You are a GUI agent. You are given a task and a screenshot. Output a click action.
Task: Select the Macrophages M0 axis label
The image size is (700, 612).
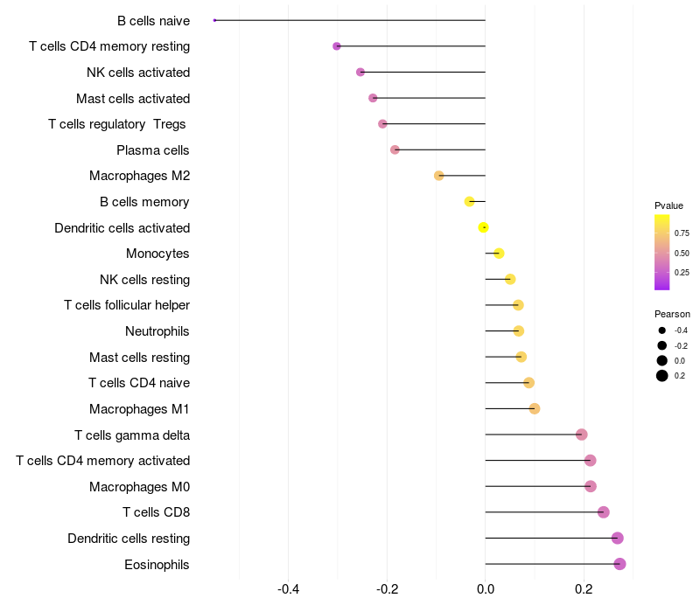pos(140,487)
